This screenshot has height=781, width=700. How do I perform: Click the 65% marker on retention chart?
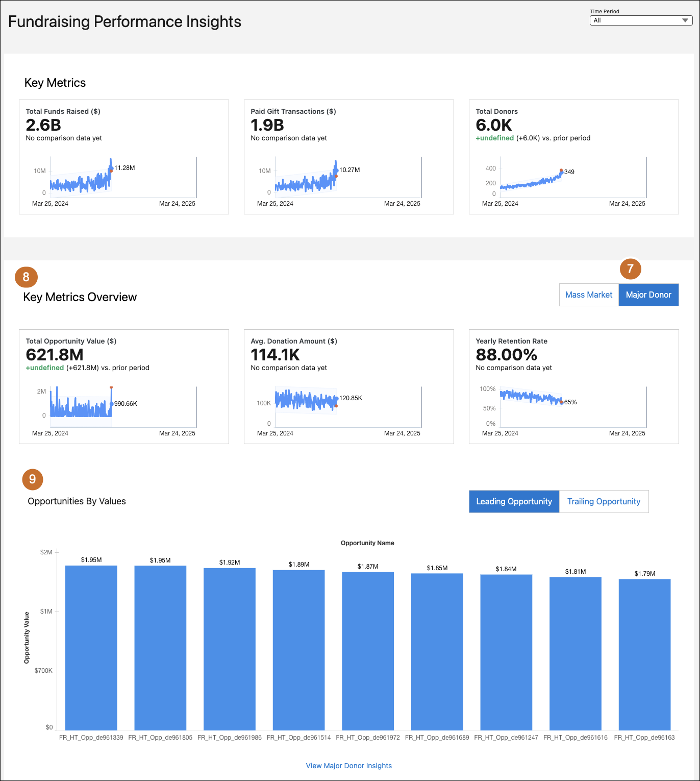pos(560,402)
